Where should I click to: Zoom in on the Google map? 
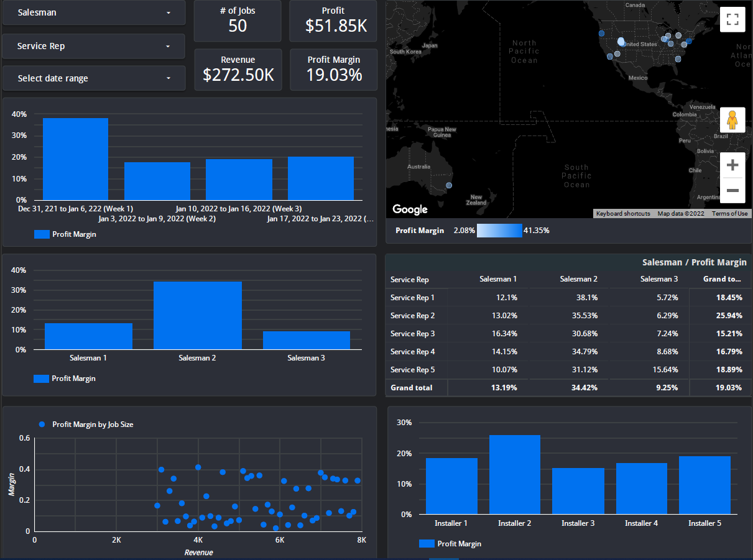click(732, 164)
